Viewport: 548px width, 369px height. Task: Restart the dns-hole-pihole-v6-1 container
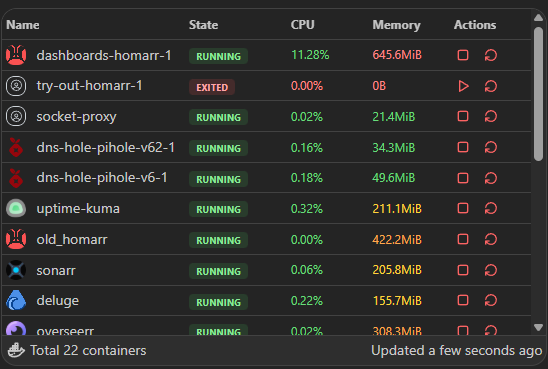coord(491,178)
